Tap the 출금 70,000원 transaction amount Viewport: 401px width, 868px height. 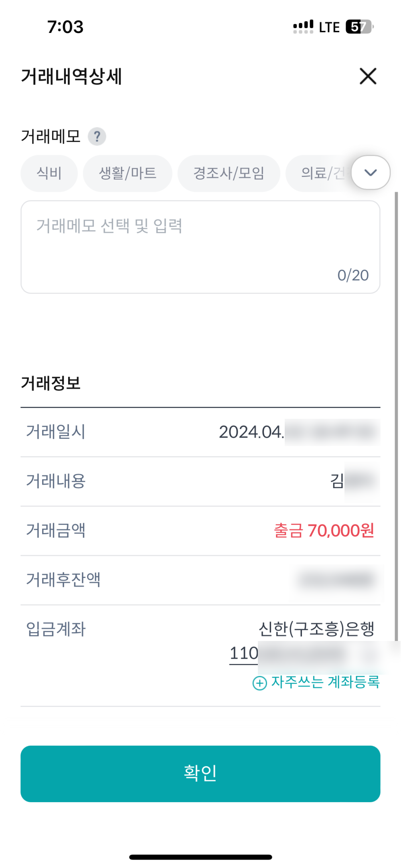[324, 531]
